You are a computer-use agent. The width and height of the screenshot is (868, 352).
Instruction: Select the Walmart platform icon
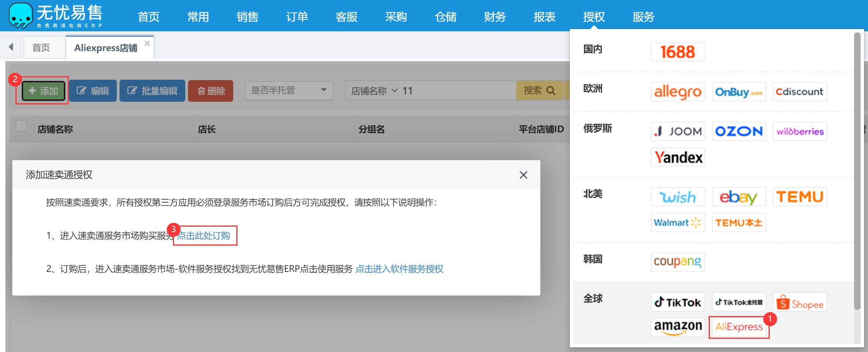click(678, 223)
